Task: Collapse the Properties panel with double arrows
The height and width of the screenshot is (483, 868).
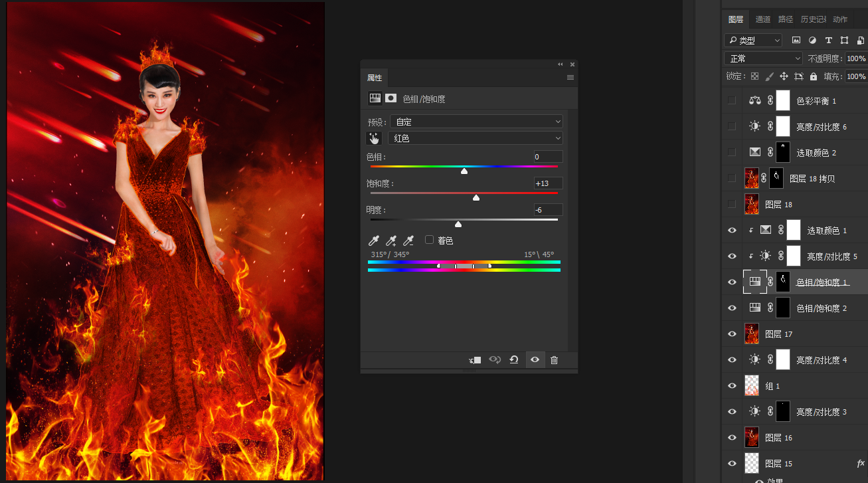Action: 561,64
